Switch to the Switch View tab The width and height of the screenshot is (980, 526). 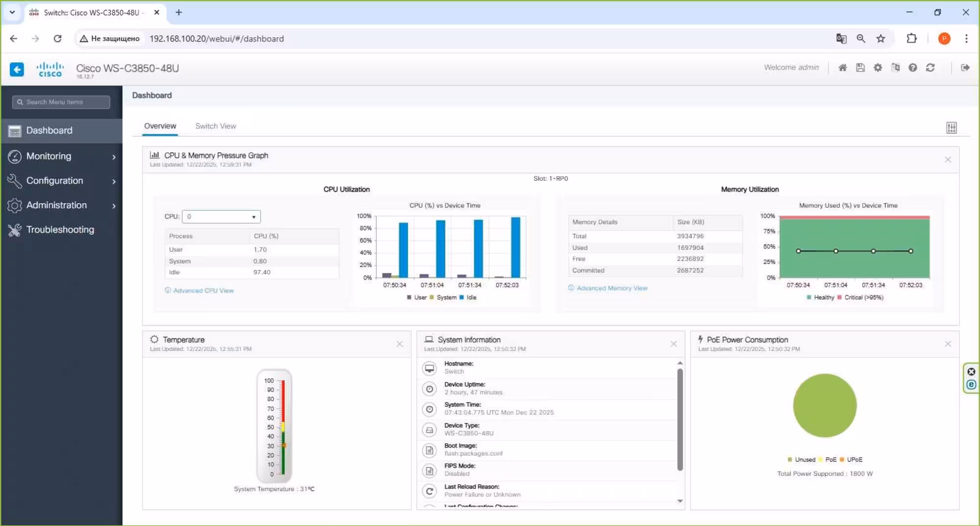tap(216, 126)
